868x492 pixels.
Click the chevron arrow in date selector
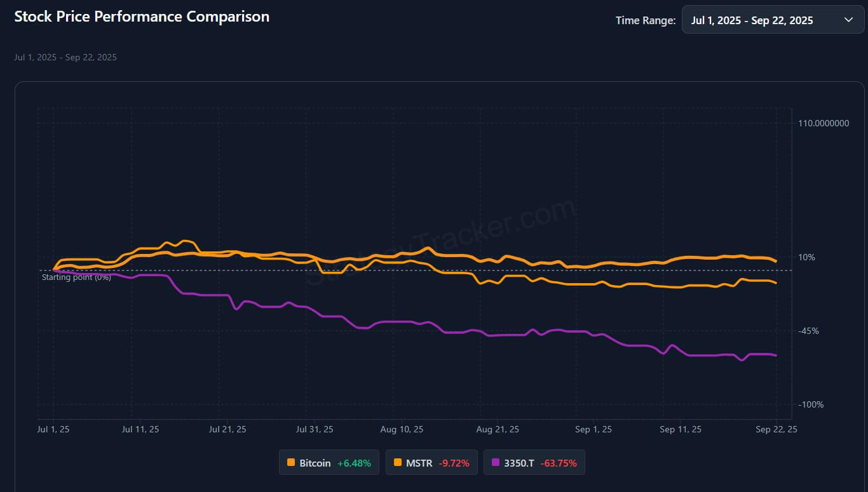click(848, 20)
